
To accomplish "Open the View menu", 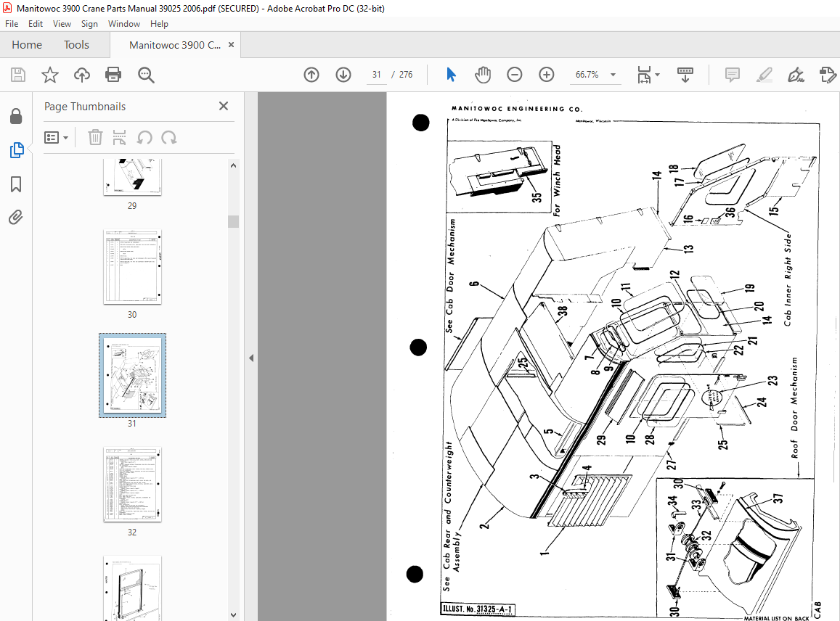I will (62, 23).
